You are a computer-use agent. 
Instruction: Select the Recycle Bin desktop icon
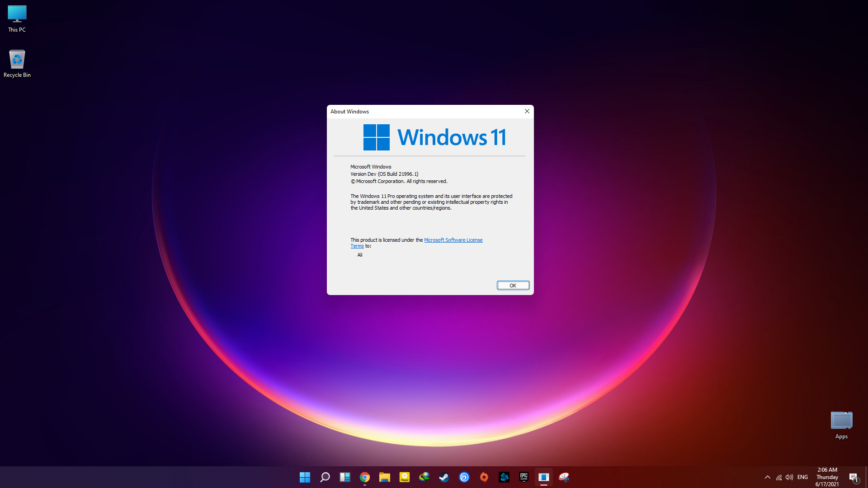coord(17,64)
